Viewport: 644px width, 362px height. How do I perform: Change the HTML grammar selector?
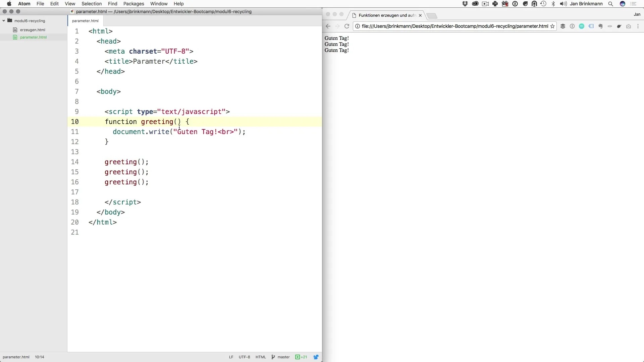(261, 357)
